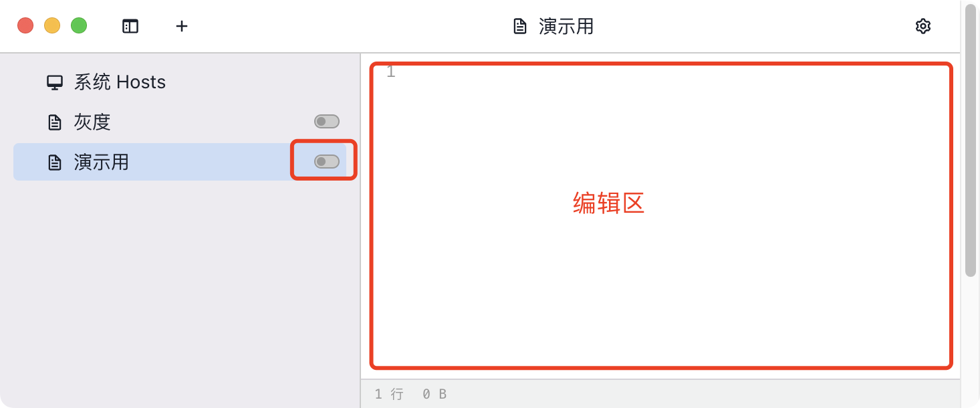Enable the 灰度 hosts toggle

point(327,122)
